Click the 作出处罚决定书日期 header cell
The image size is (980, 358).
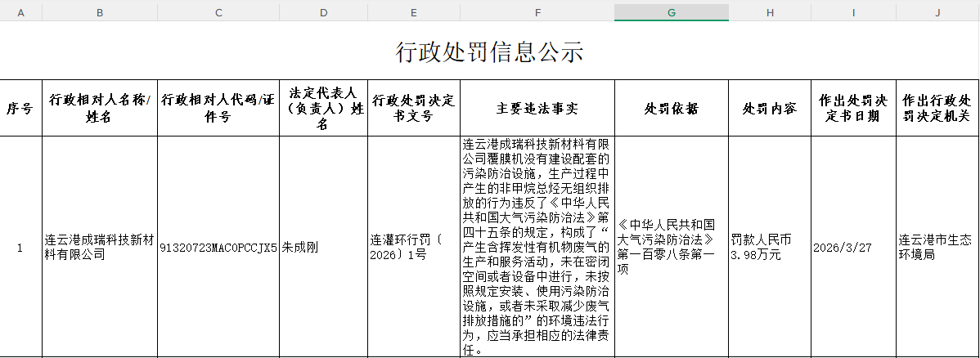click(x=853, y=108)
